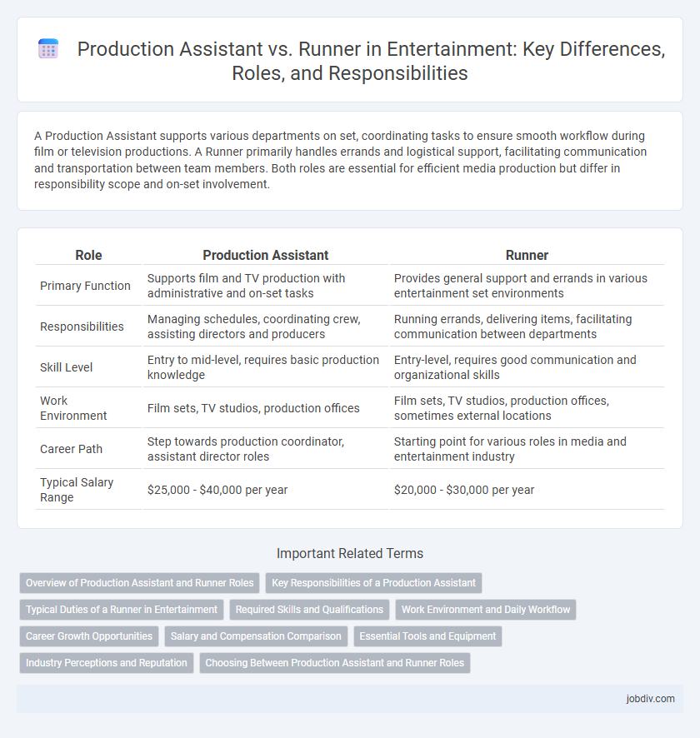
Task: Select the Career Path row label
Action: (71, 449)
